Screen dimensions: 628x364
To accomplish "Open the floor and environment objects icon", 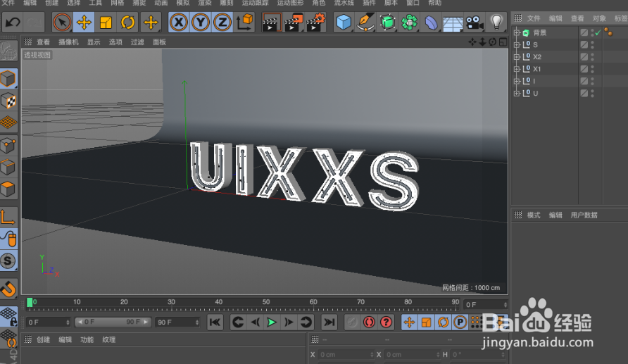I will click(x=453, y=23).
